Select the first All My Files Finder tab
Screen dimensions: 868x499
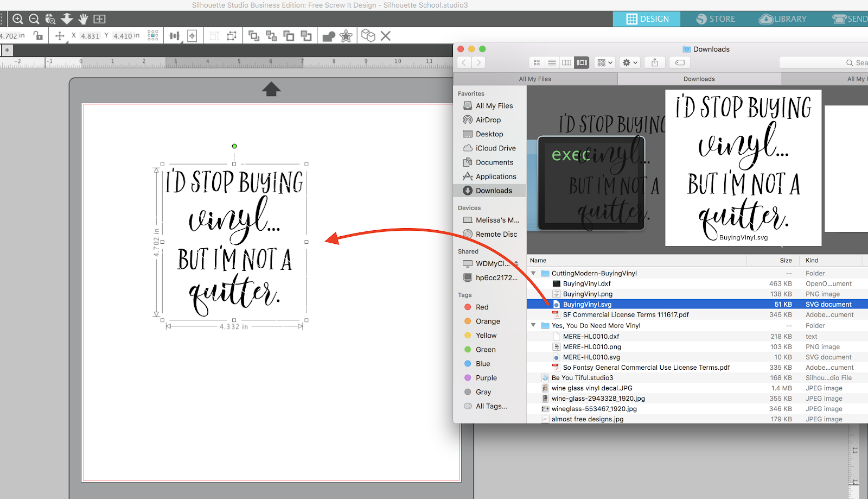[x=535, y=79]
